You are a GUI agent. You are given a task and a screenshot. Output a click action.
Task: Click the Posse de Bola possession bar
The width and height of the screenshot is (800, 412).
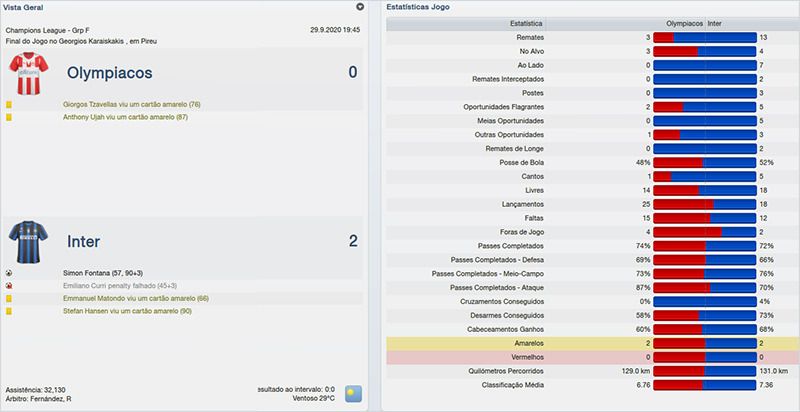click(705, 162)
